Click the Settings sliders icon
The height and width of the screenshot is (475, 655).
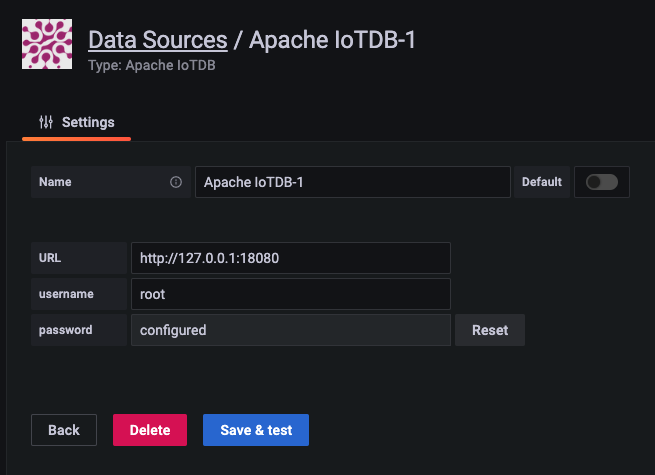(x=46, y=122)
